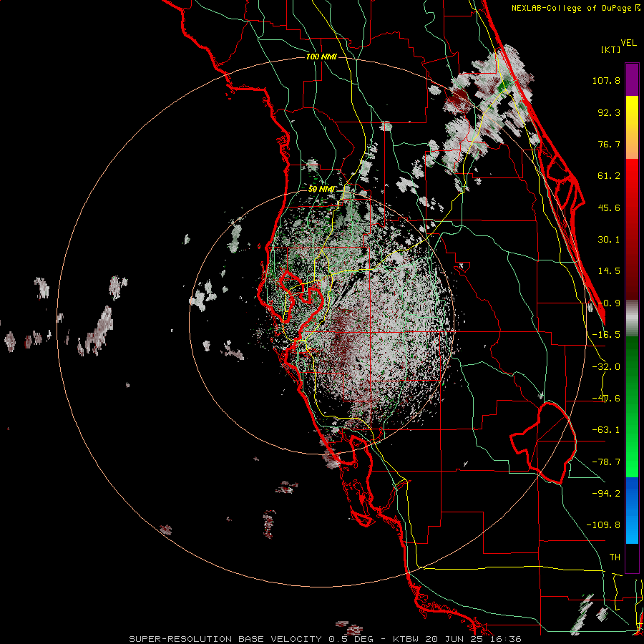
Task: Click the -16.5 scale value
Action: coord(606,335)
